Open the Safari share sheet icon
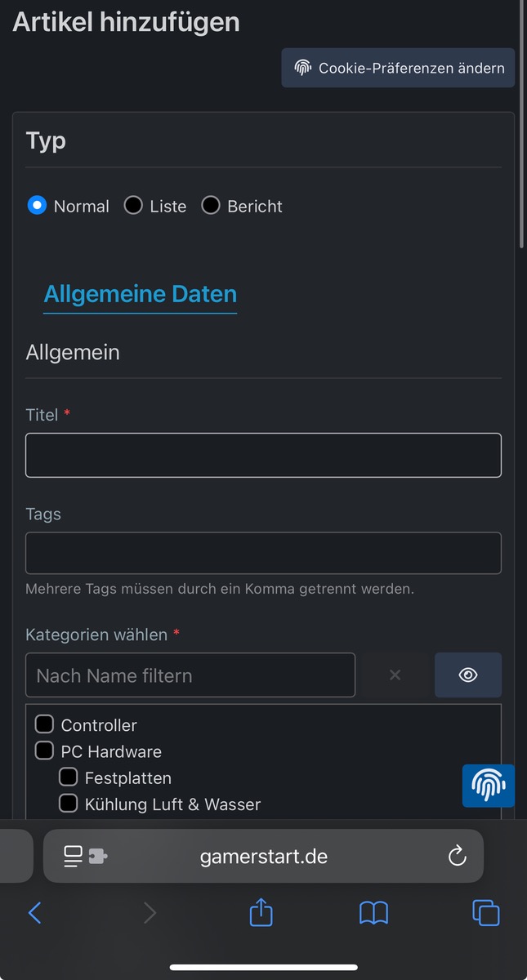This screenshot has height=980, width=527. pos(261,912)
